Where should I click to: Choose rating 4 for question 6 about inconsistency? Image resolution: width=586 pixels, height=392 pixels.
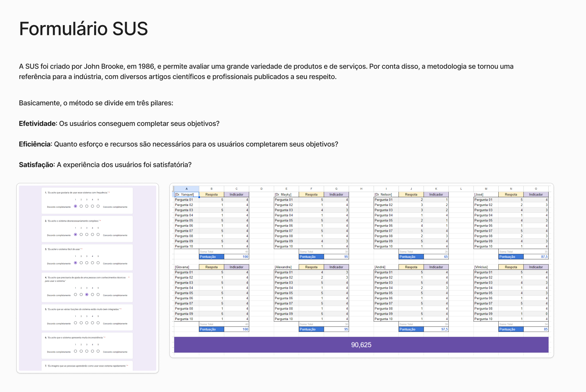point(92,351)
